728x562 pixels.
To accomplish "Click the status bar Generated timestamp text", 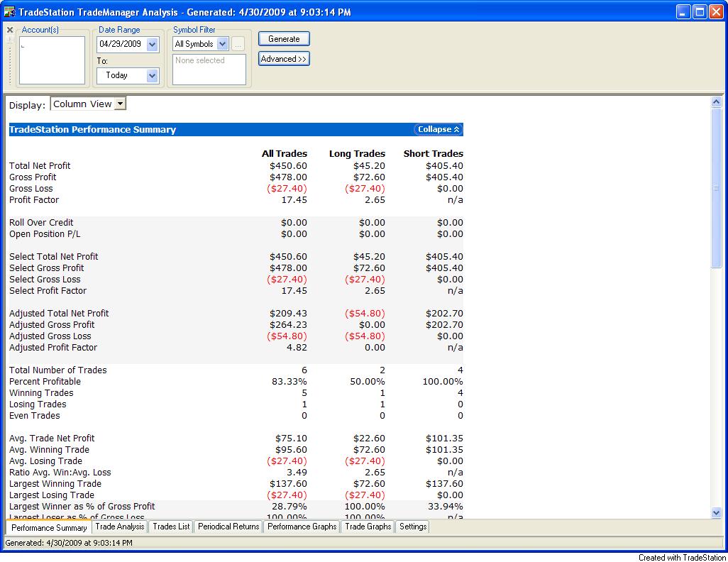I will point(69,543).
